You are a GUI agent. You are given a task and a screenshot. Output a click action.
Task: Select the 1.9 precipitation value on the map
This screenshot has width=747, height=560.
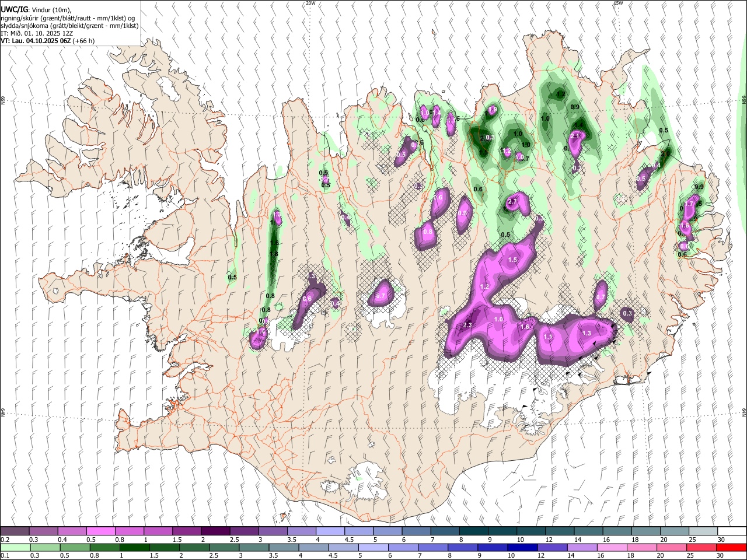[492, 110]
